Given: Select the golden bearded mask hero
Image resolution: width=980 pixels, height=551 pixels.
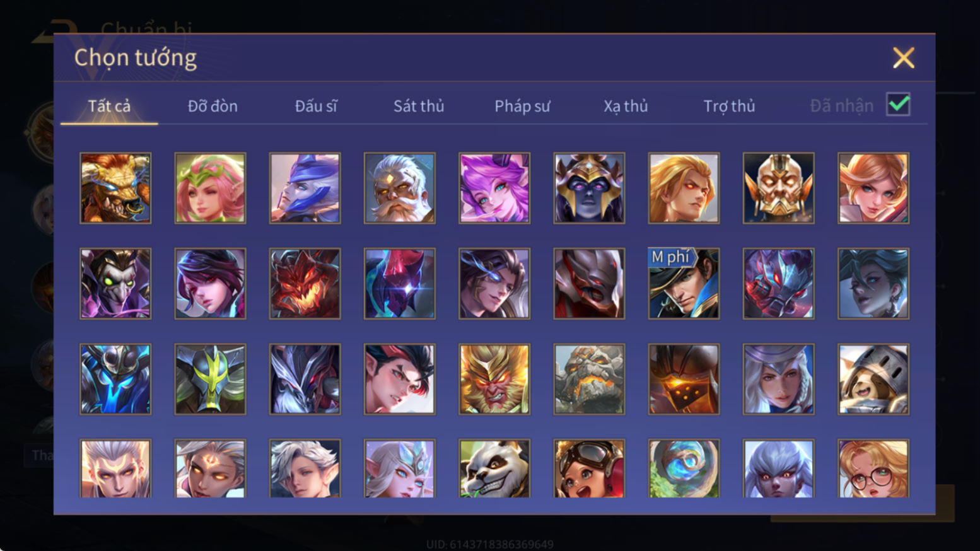Looking at the screenshot, I should tap(779, 188).
